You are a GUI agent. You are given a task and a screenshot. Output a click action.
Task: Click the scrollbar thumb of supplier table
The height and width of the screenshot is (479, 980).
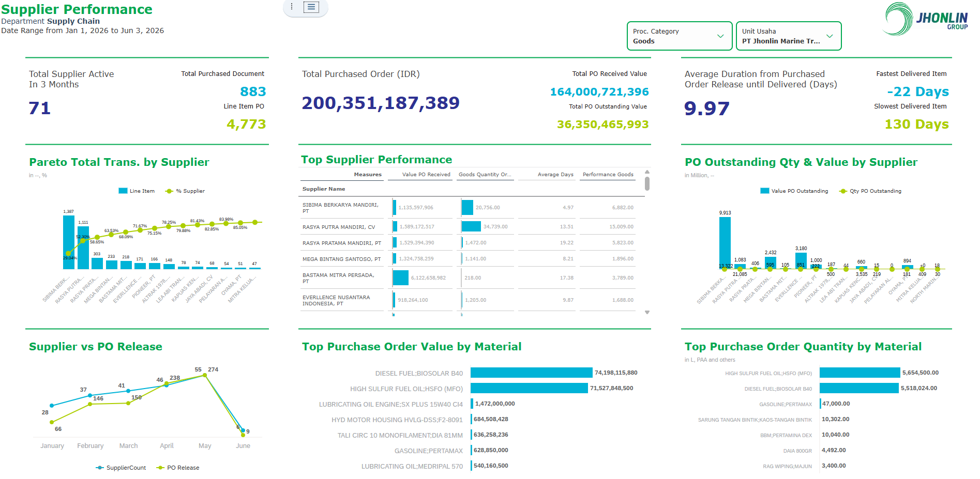click(x=647, y=183)
